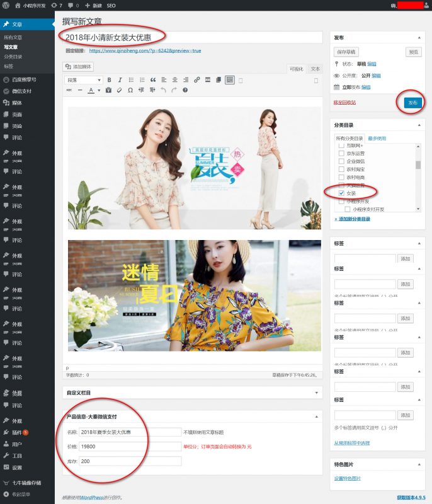The height and width of the screenshot is (504, 432).
Task: Open keyboard shortcuts help icon
Action: coord(185,90)
